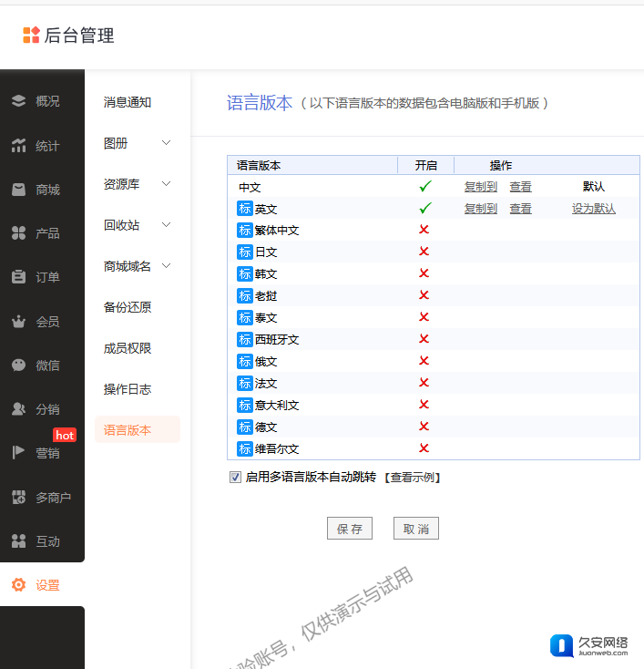Click the Settings (设置) gear icon

click(18, 585)
